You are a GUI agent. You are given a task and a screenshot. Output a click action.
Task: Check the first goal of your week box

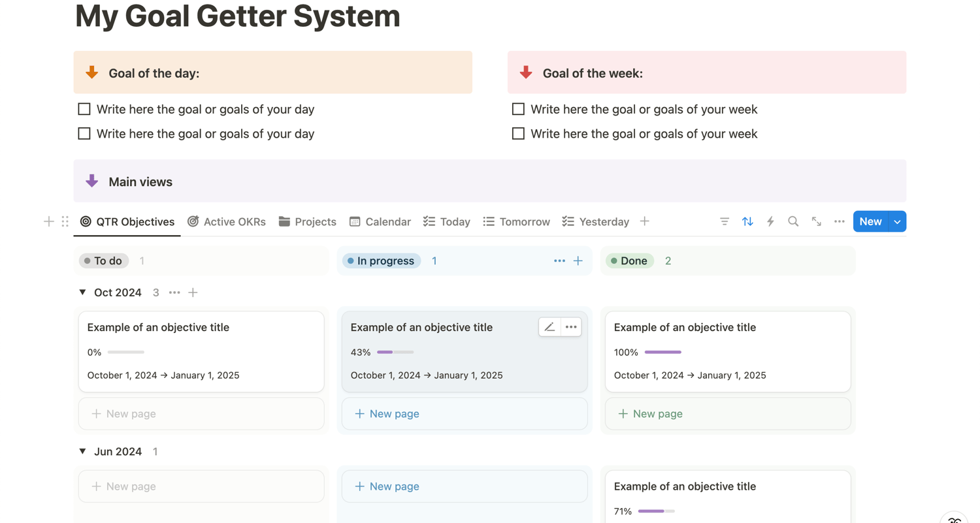coord(518,109)
